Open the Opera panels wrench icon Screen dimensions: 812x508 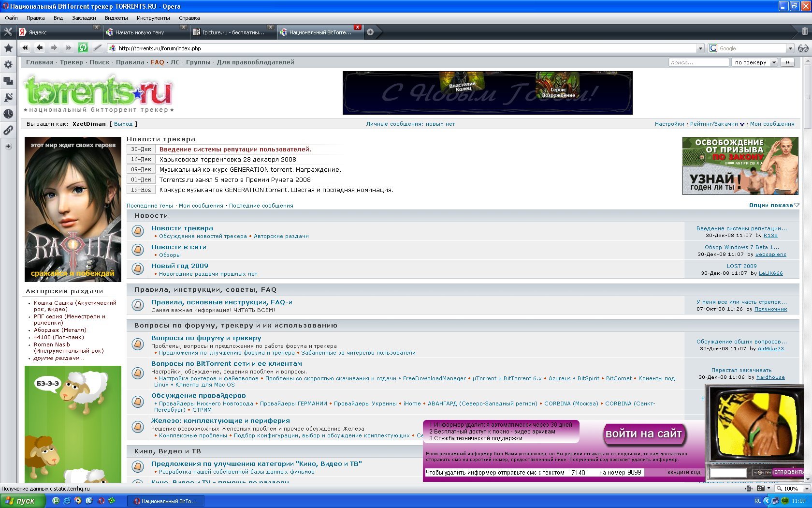(8, 32)
